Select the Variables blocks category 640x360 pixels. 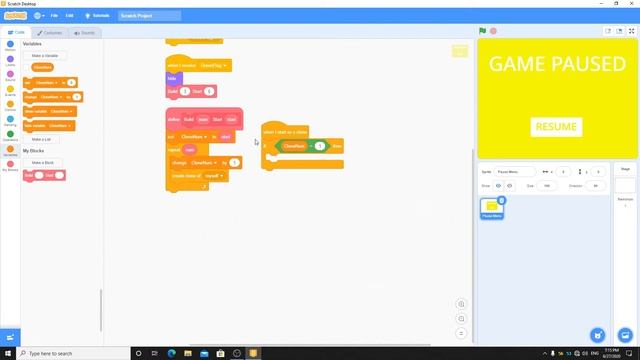point(10,151)
